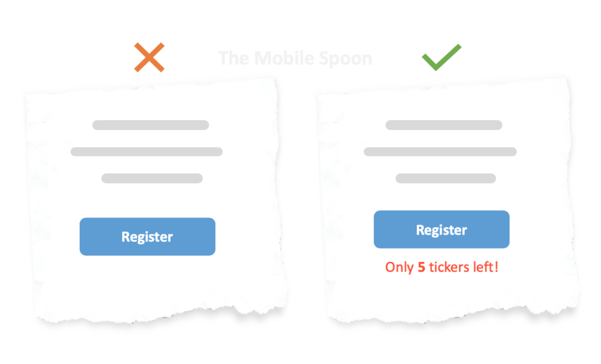Click the orange X cross icon
The height and width of the screenshot is (364, 601).
149,57
